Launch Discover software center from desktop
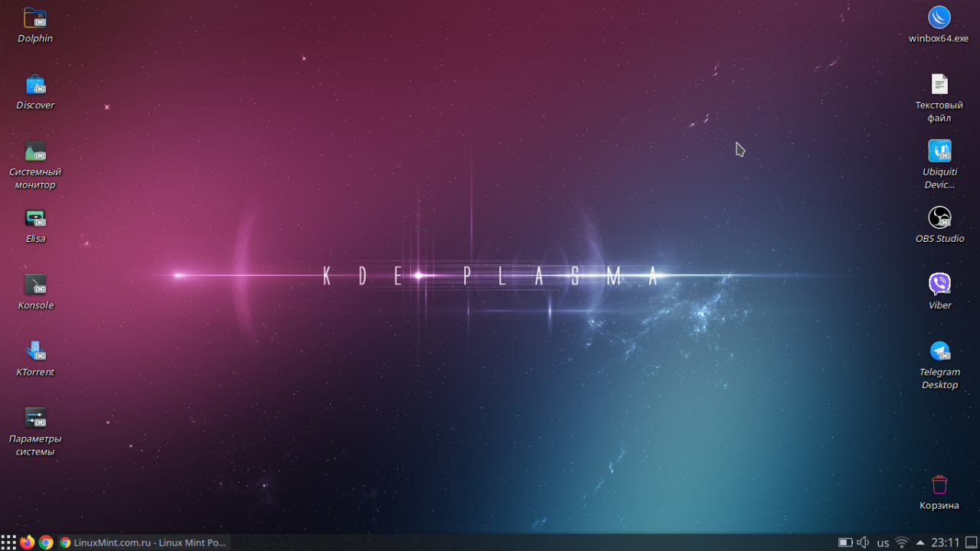980x551 pixels. coord(35,84)
